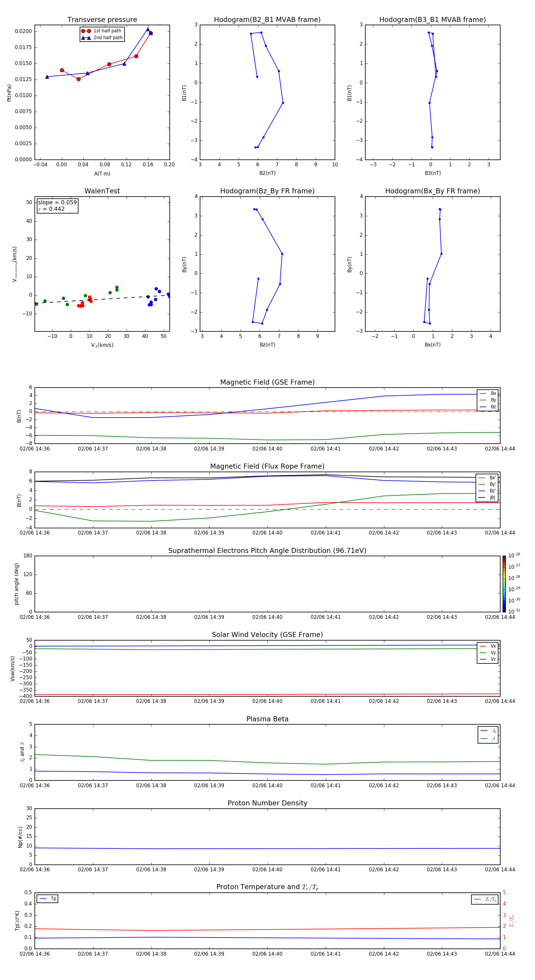Select 'Bz' in the GSE magnetic field legend

click(488, 407)
